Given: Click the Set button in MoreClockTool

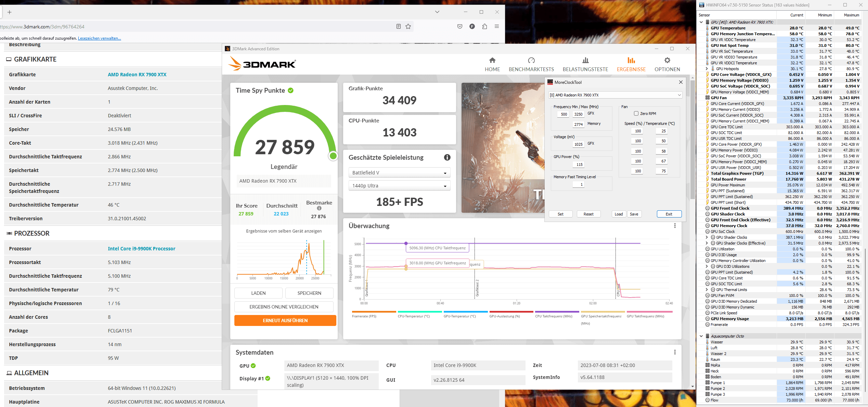Looking at the screenshot, I should [560, 214].
